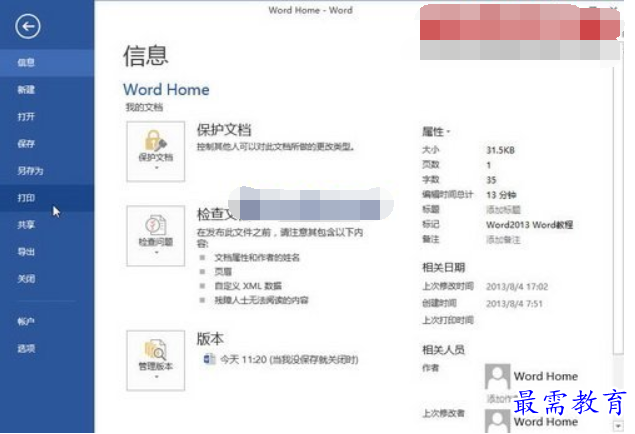Screen dimensions: 635x434
Task: Open the 打印 (Print) page
Action: click(x=47, y=198)
